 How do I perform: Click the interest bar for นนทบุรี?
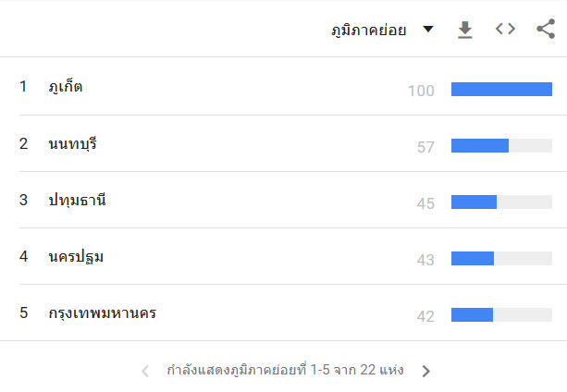coord(501,145)
